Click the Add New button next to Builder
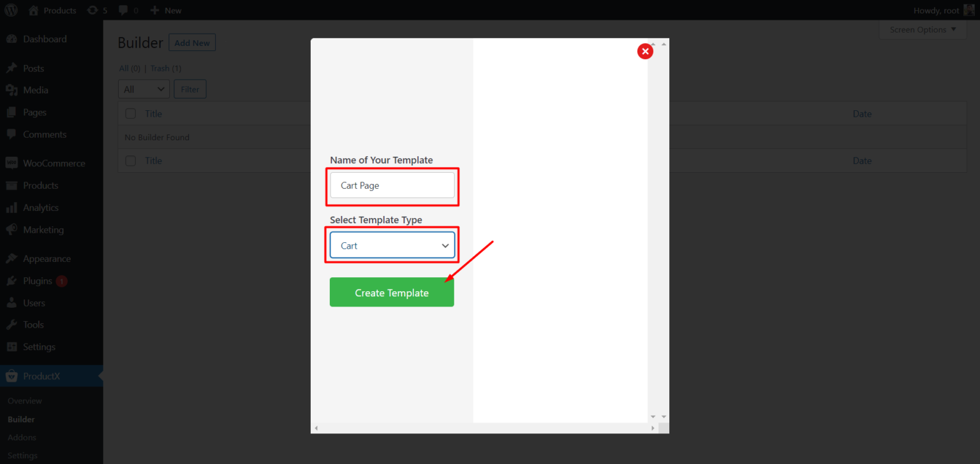 coord(192,42)
